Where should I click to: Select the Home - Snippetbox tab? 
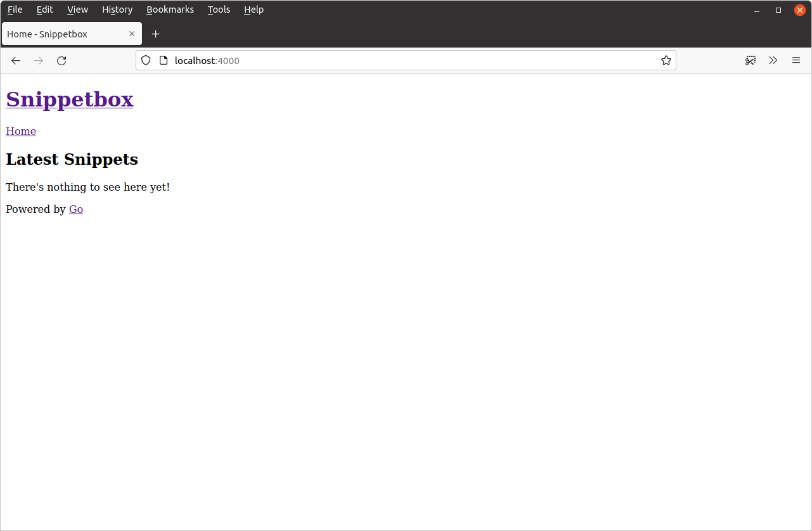[x=63, y=34]
